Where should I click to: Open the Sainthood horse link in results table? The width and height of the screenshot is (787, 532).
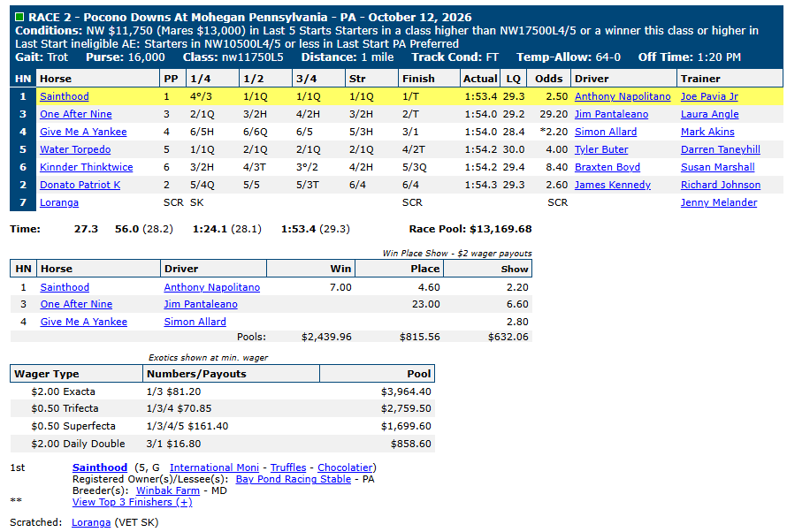point(65,96)
